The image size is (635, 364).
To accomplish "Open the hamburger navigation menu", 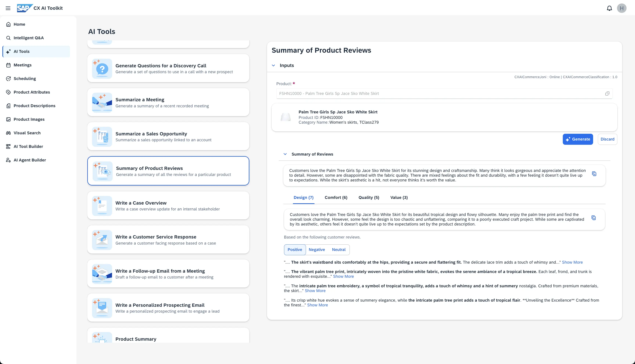I will 8,8.
